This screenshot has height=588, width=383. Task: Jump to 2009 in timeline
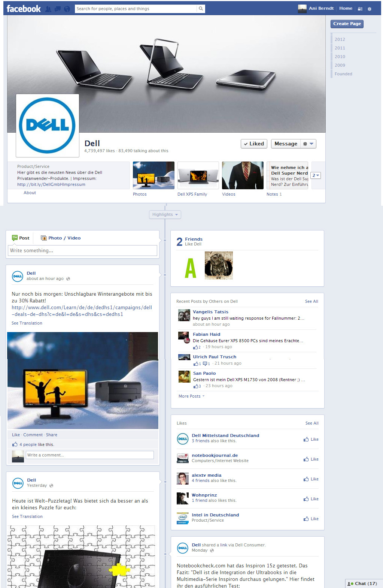pos(340,65)
